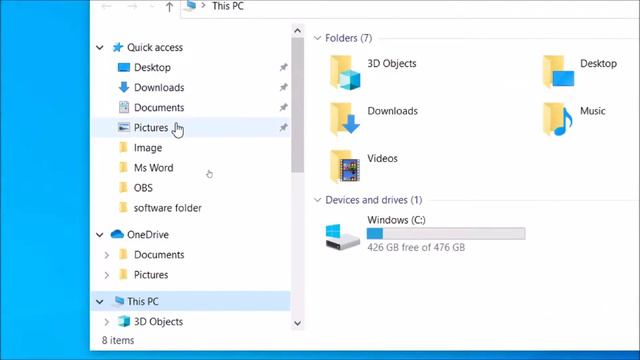Click the Downloads folder icon in main pane
The height and width of the screenshot is (360, 640).
(345, 119)
